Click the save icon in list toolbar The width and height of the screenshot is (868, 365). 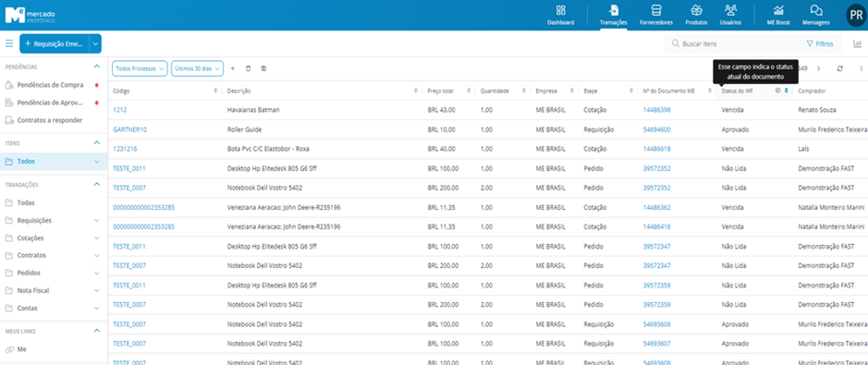[x=264, y=68]
